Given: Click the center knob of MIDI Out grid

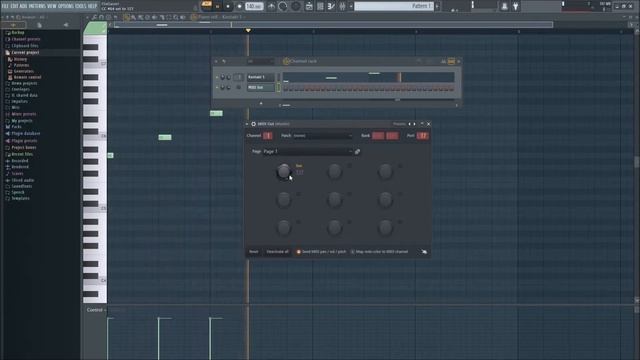Looking at the screenshot, I should click(x=334, y=200).
